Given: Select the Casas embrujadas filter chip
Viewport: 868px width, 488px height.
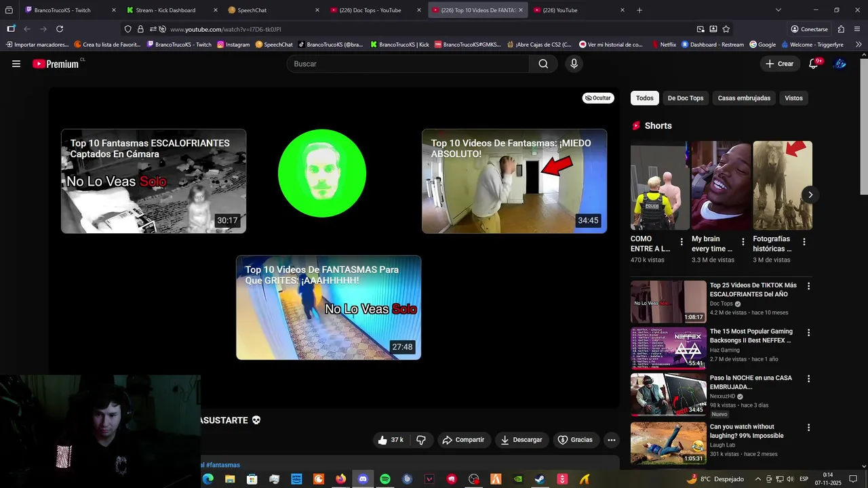Looking at the screenshot, I should tap(744, 98).
